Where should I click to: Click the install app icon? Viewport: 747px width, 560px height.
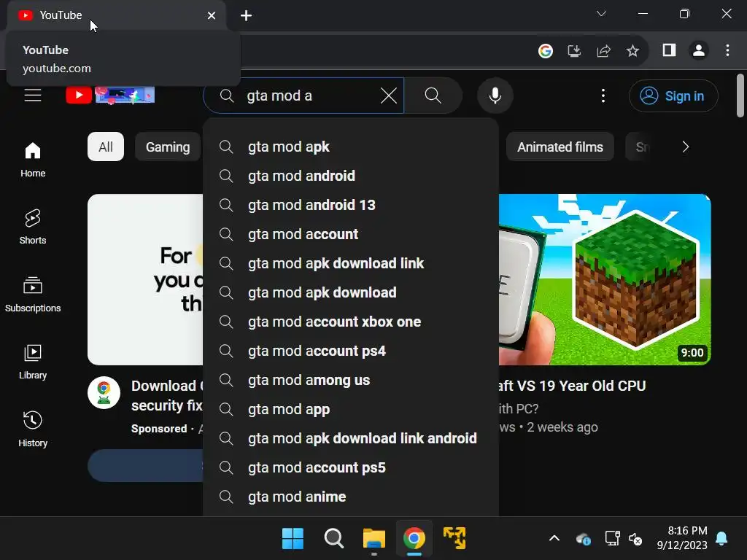574,50
